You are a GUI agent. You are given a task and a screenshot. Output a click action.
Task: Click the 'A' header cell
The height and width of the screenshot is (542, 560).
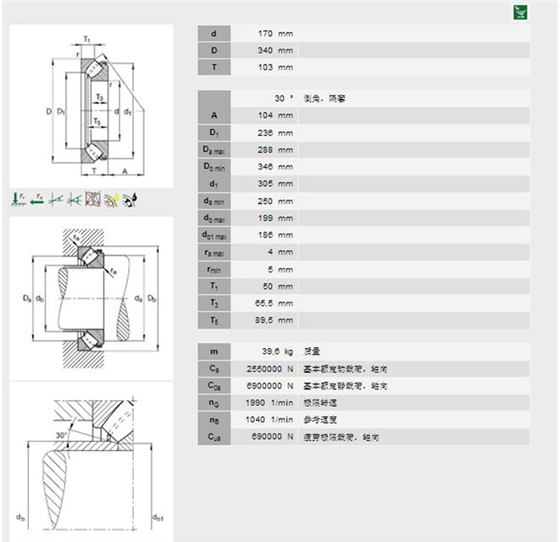214,115
